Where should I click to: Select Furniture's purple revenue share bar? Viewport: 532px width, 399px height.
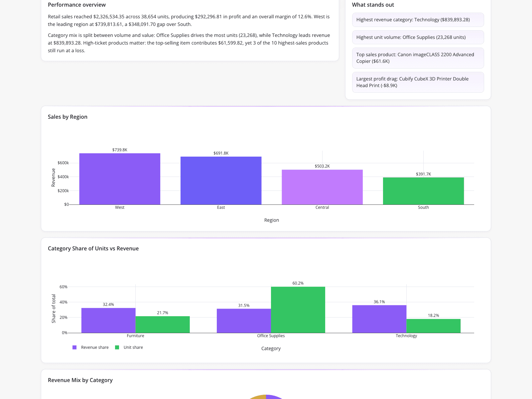(x=108, y=321)
